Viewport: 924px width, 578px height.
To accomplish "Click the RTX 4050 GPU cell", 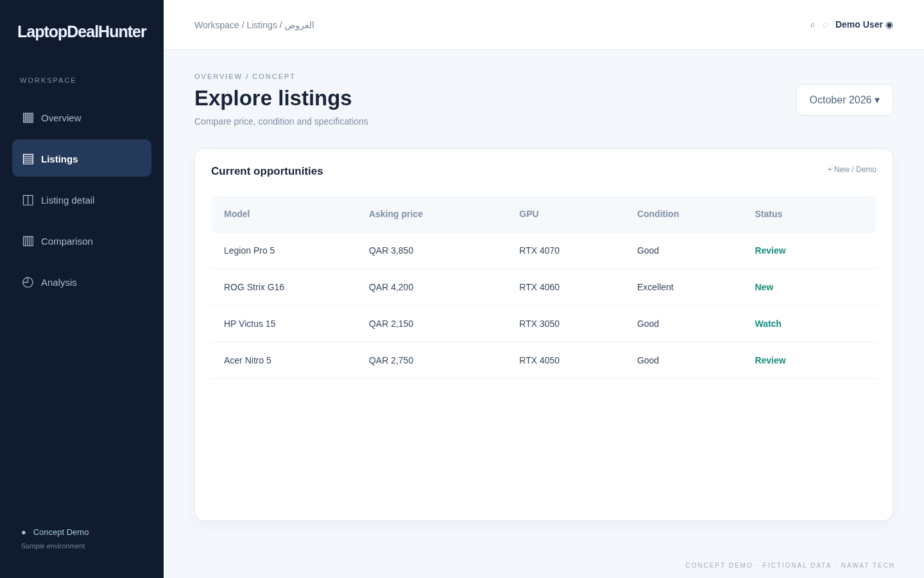I will (x=539, y=360).
